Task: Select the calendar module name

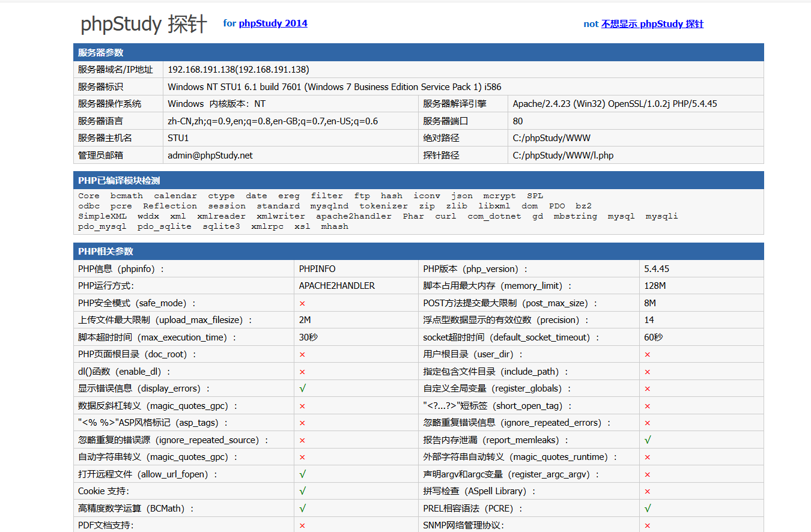Action: (175, 196)
